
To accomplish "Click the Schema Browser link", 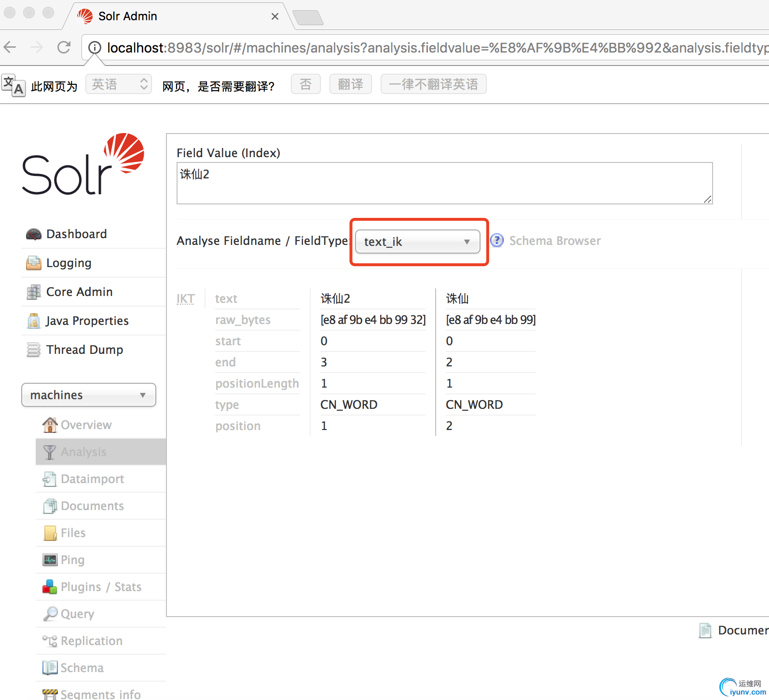I will coord(555,241).
